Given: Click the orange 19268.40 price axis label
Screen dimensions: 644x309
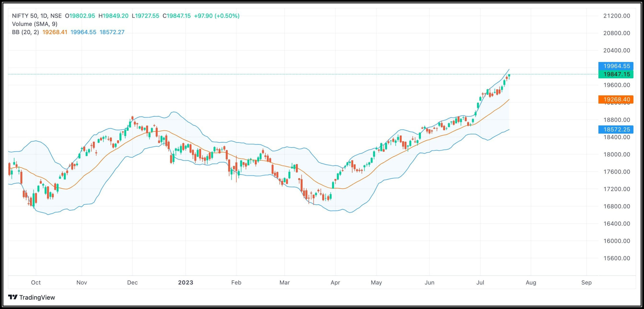Looking at the screenshot, I should [616, 99].
